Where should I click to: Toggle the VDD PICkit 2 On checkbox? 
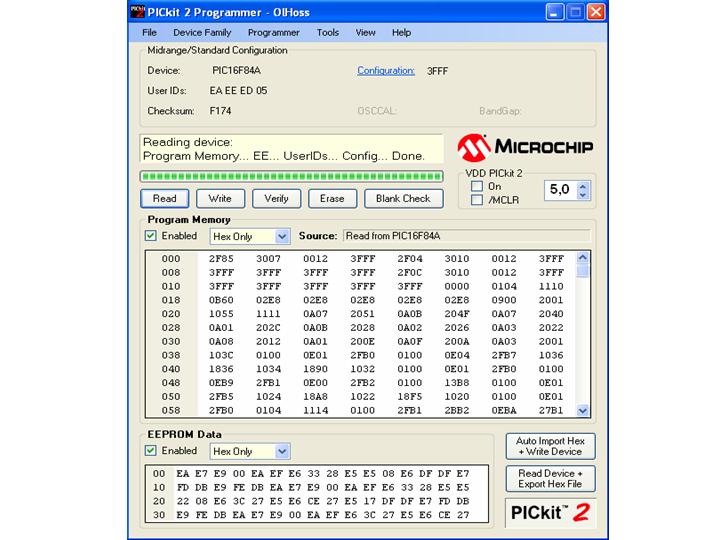(477, 186)
